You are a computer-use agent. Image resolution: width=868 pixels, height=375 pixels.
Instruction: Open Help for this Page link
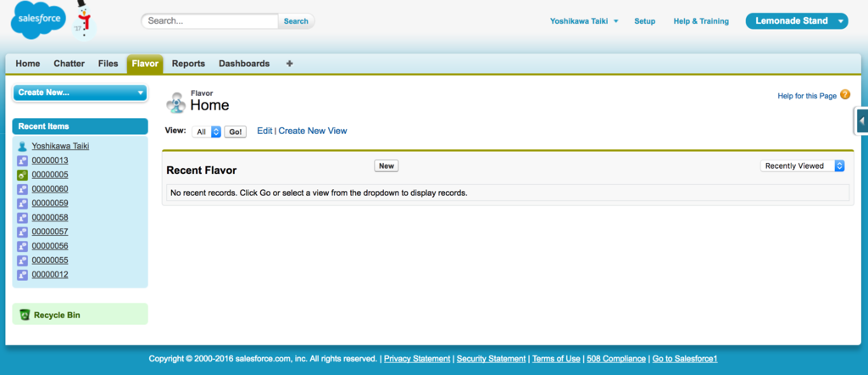(x=807, y=96)
